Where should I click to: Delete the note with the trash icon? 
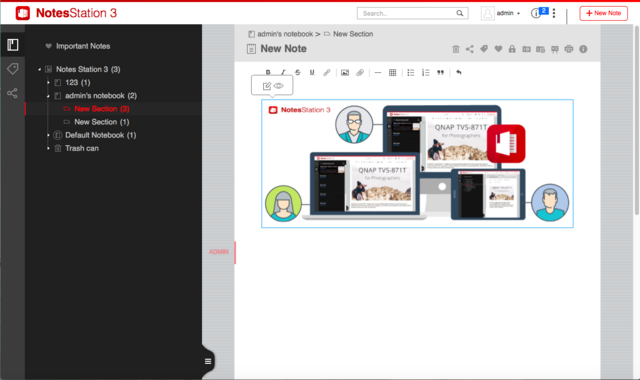[456, 49]
